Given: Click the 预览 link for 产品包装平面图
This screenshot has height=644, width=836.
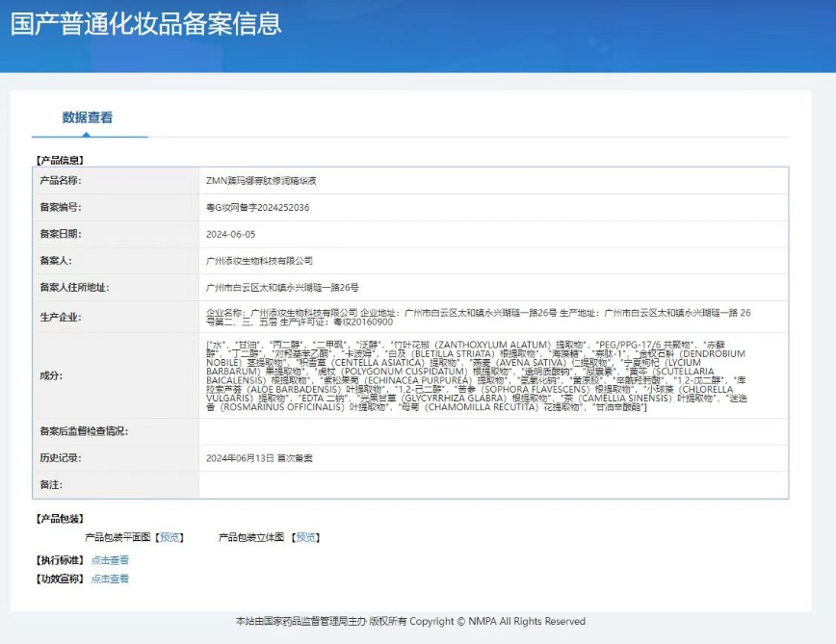Looking at the screenshot, I should 170,537.
